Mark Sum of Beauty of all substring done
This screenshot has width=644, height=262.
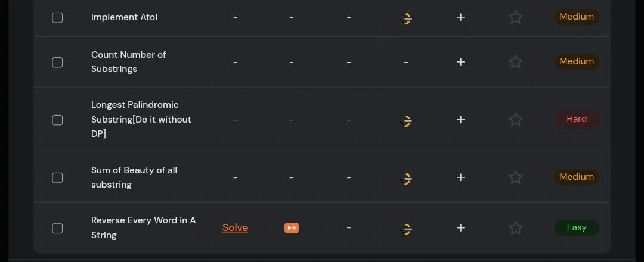pyautogui.click(x=57, y=178)
